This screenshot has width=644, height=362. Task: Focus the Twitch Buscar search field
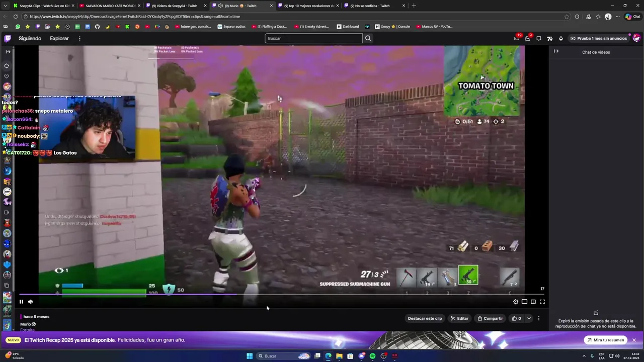click(x=313, y=38)
